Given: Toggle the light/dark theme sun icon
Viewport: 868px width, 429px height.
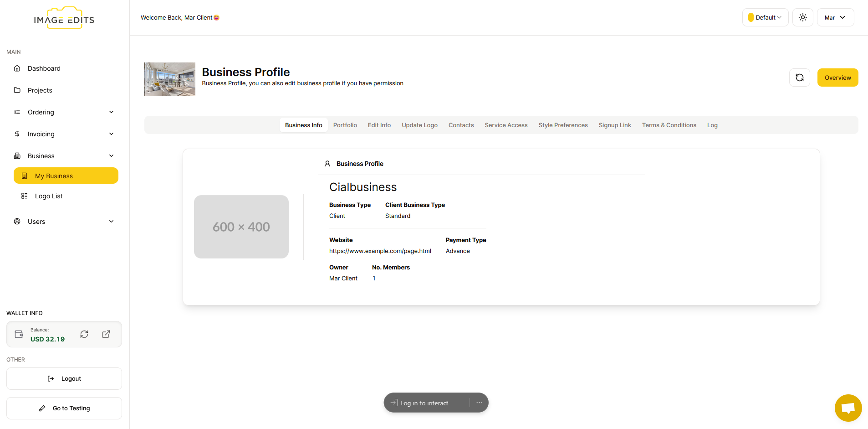Looking at the screenshot, I should pos(802,17).
